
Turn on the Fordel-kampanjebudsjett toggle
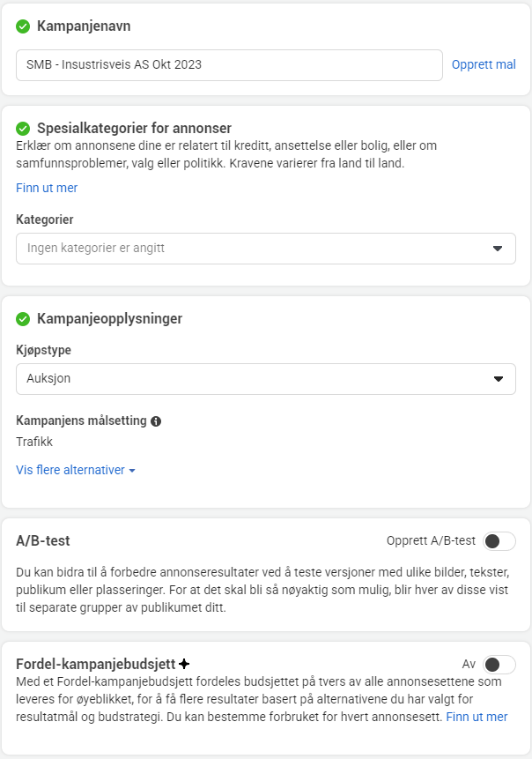pyautogui.click(x=499, y=665)
